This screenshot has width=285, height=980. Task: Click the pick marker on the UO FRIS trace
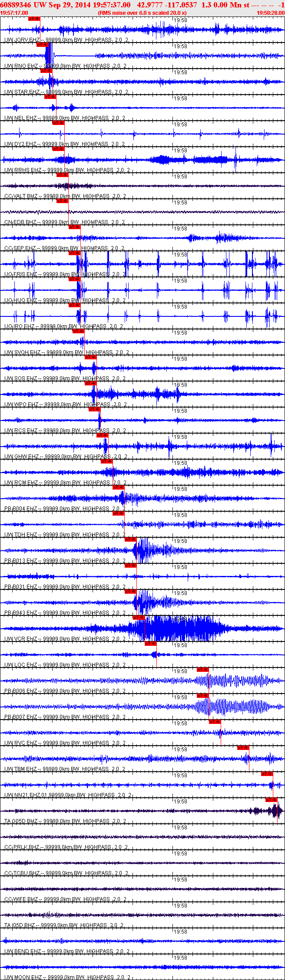tap(75, 253)
